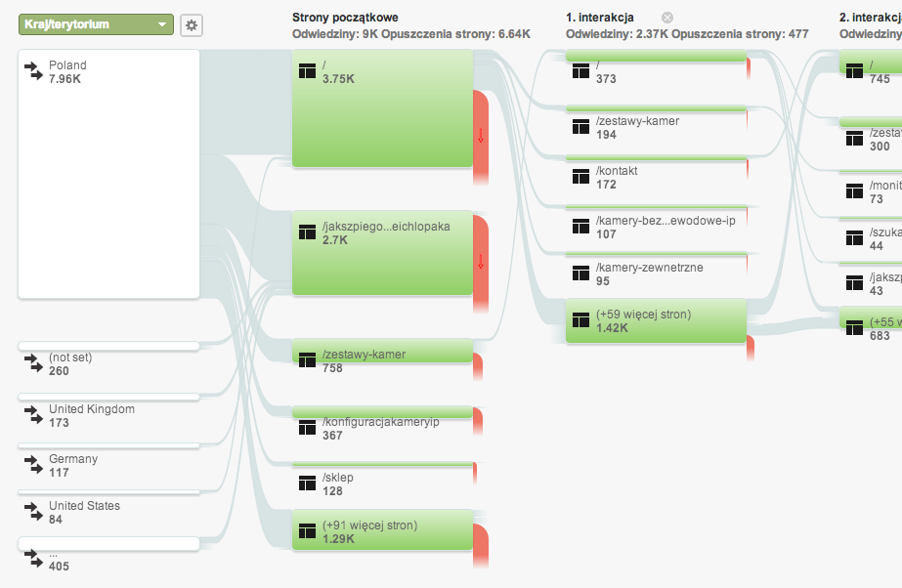Viewport: 902px width, 588px height.
Task: Click the gear settings icon
Action: tap(192, 25)
